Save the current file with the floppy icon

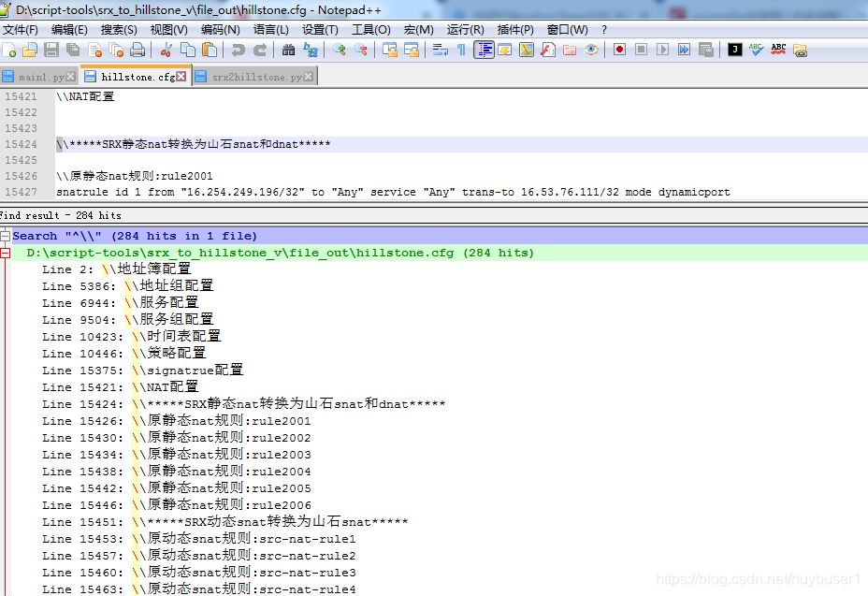click(51, 51)
